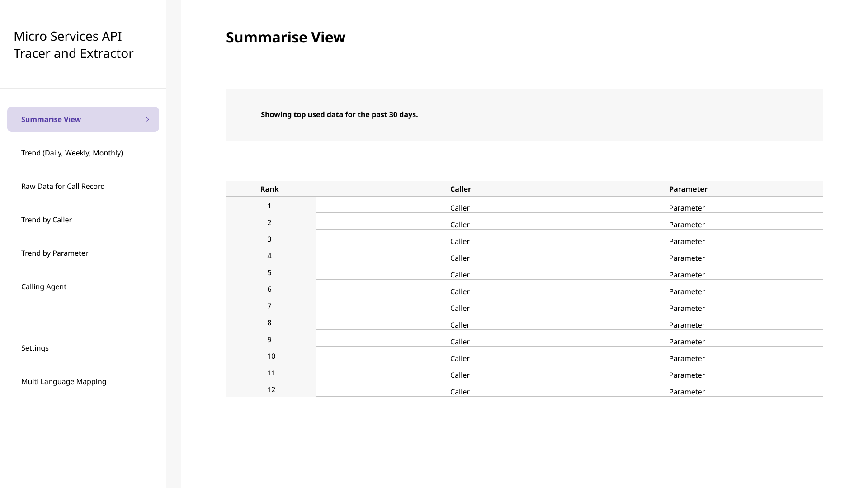Click the Summarise View page heading
Viewport: 868px width, 488px height.
[x=286, y=38]
